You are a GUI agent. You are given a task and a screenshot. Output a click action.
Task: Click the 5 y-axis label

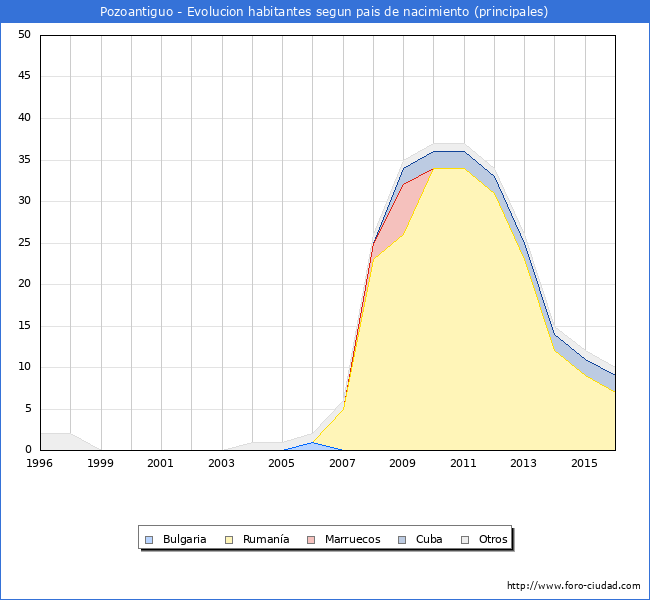tap(28, 408)
